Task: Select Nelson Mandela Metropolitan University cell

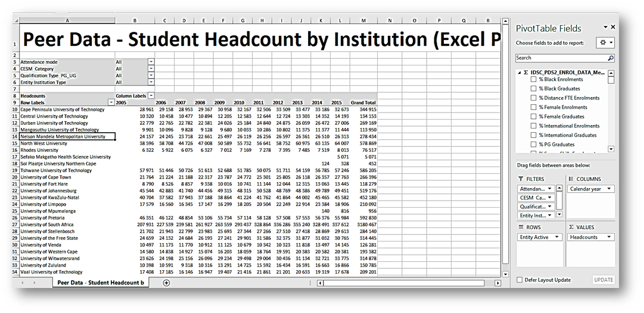Action: [x=67, y=137]
